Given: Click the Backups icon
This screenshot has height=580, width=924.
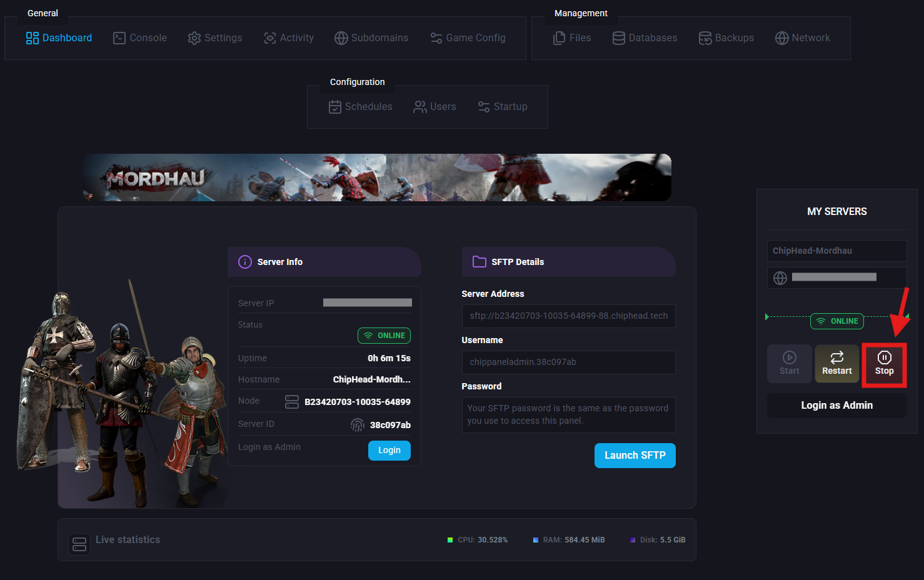Looking at the screenshot, I should pos(705,38).
